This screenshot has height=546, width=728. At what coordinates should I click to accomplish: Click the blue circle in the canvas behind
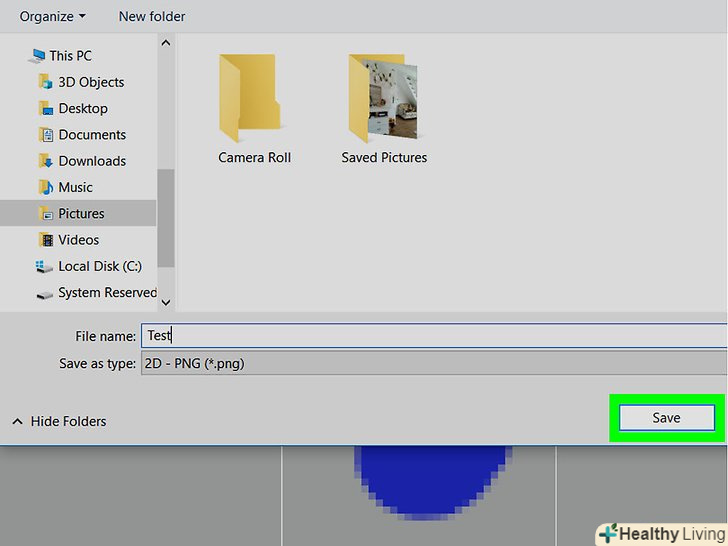(432, 481)
